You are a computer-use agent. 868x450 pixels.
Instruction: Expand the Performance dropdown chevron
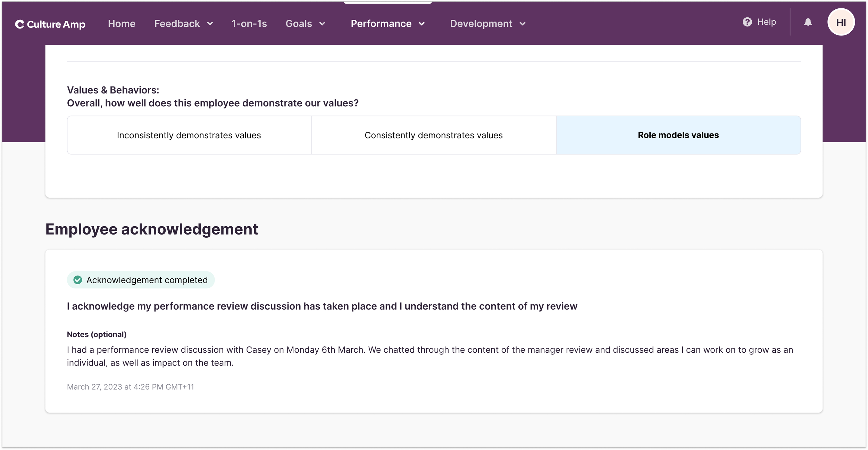[x=422, y=24]
